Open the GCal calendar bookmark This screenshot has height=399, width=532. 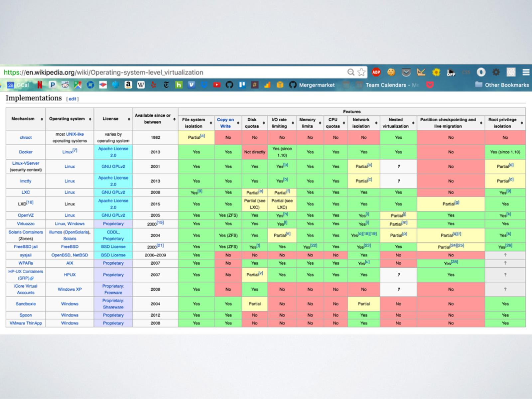point(18,85)
